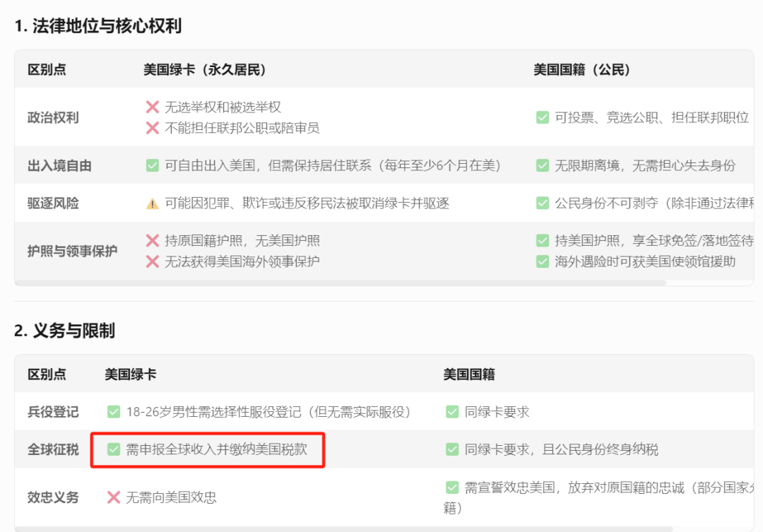
Task: Click the red highlight box around the tax cell
Action: (211, 447)
